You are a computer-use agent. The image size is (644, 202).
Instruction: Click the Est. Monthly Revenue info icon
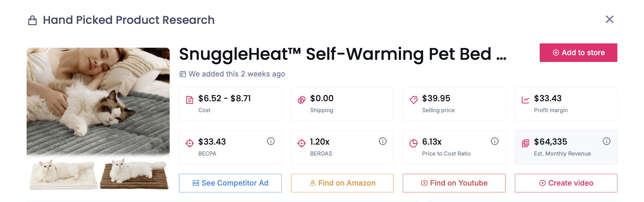(606, 141)
